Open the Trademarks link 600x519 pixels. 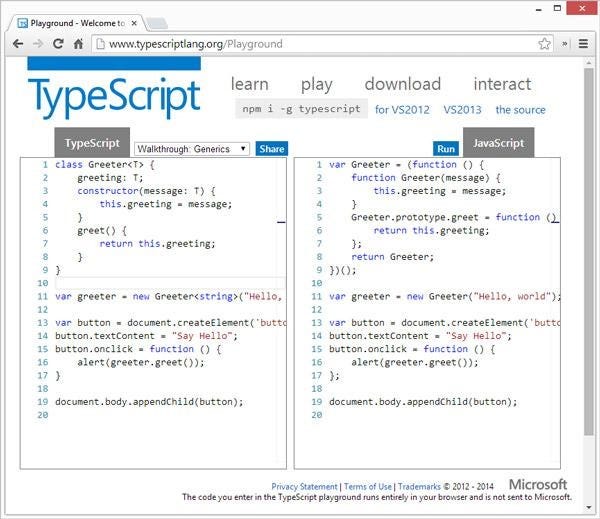click(419, 486)
